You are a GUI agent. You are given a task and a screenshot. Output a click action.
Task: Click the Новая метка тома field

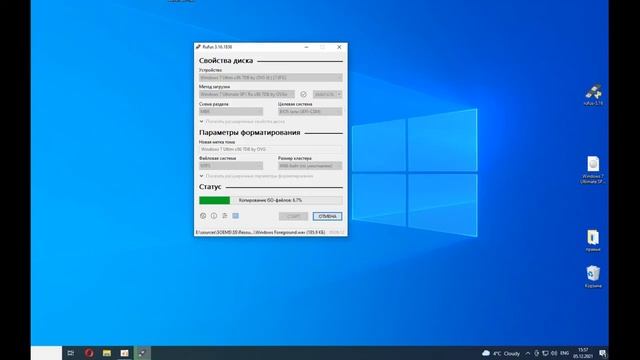[x=271, y=149]
